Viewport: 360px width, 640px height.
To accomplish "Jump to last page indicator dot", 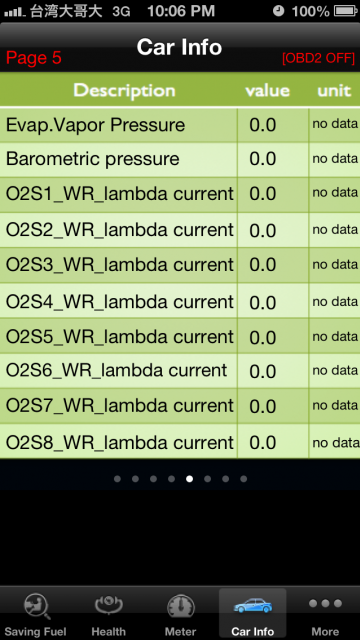I will click(x=244, y=479).
